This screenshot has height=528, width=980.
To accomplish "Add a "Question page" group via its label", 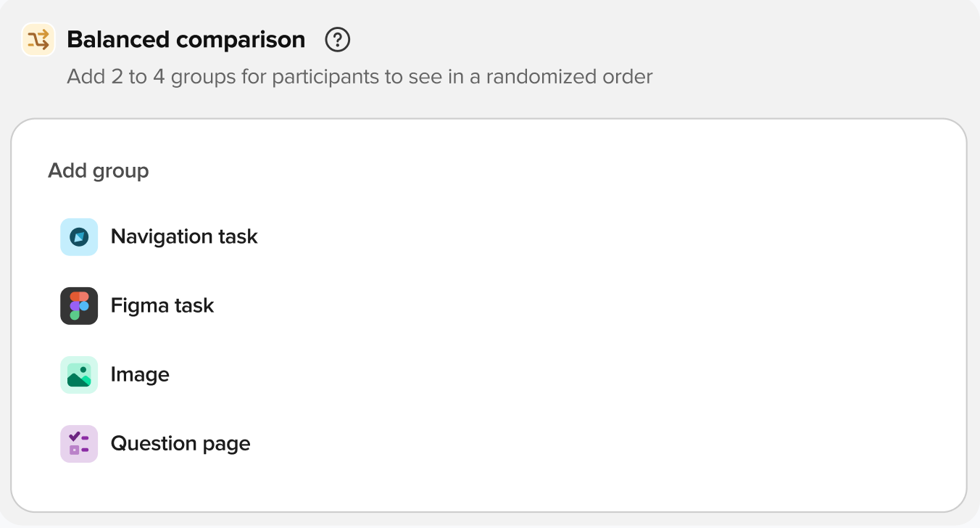I will pos(180,443).
